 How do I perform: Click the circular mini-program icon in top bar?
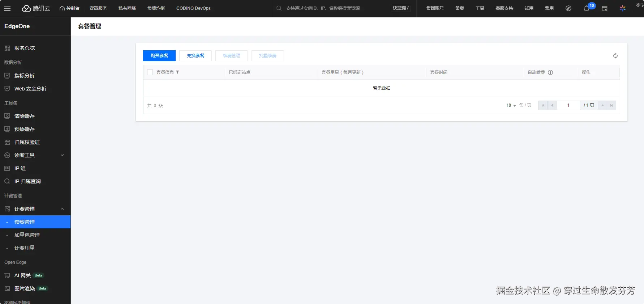pyautogui.click(x=568, y=8)
